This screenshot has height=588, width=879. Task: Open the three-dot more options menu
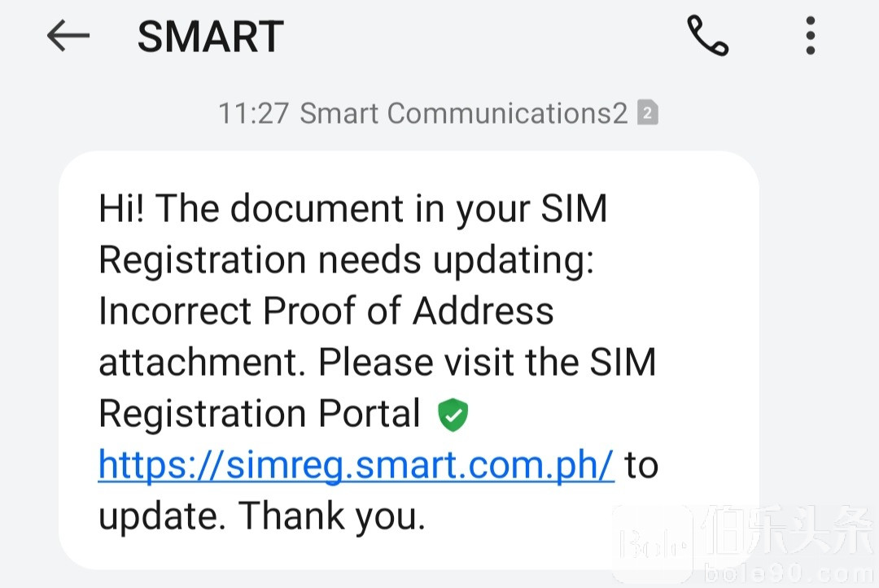[810, 37]
